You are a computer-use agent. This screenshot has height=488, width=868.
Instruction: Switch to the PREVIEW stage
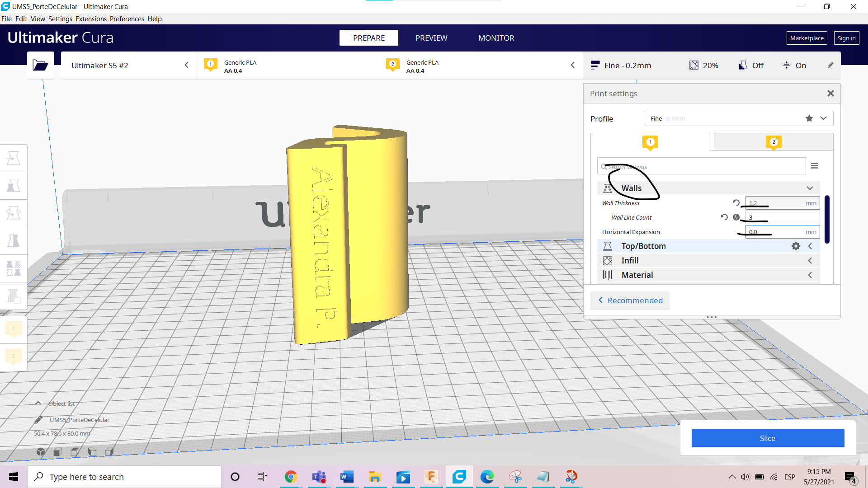tap(431, 38)
